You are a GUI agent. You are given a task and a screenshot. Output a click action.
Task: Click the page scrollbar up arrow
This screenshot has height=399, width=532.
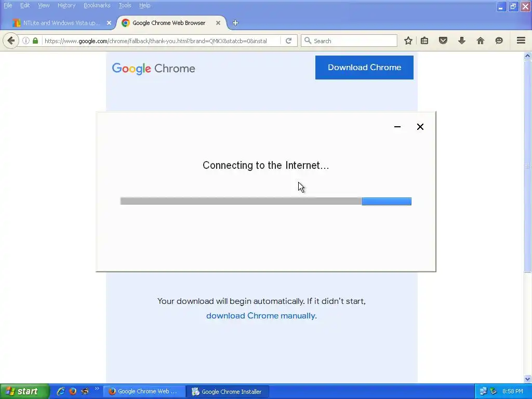click(528, 56)
